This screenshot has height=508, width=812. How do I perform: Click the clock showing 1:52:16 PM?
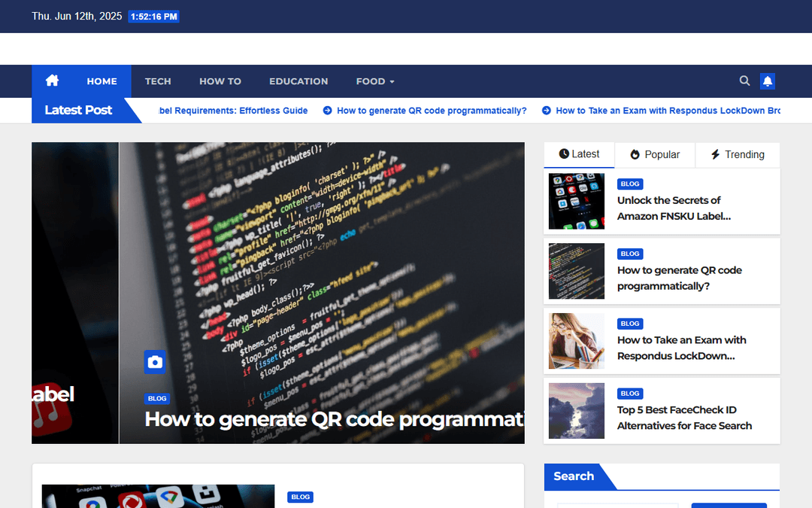tap(154, 17)
